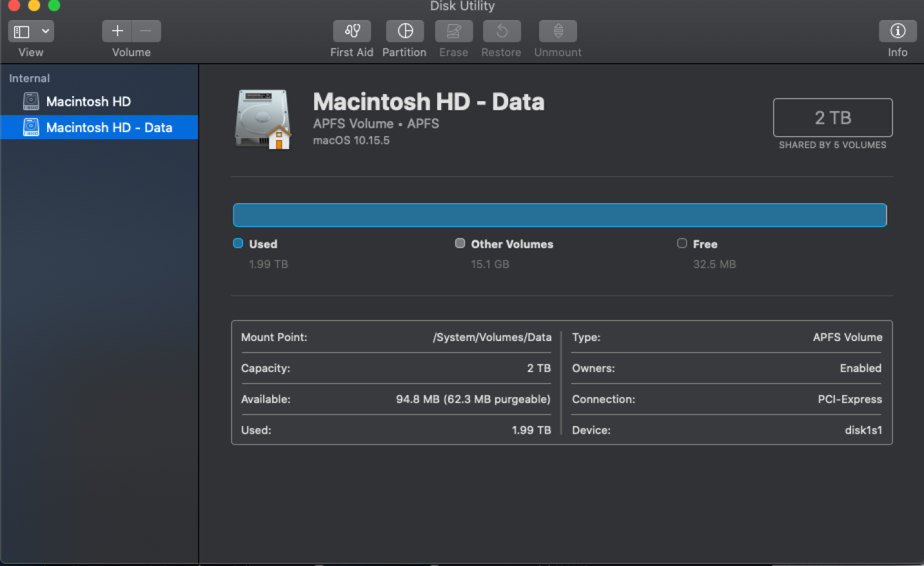Viewport: 924px width, 566px height.
Task: Click the sidebar View icon button
Action: tap(22, 31)
